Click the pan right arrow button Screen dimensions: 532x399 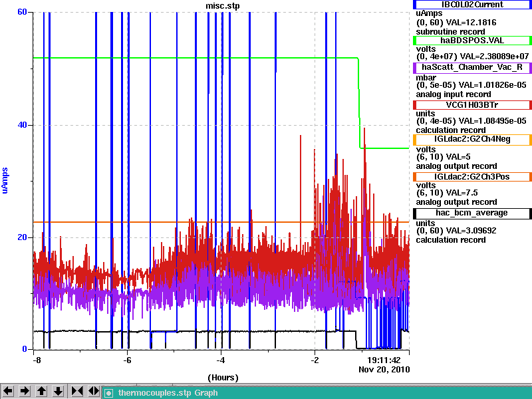point(25,391)
